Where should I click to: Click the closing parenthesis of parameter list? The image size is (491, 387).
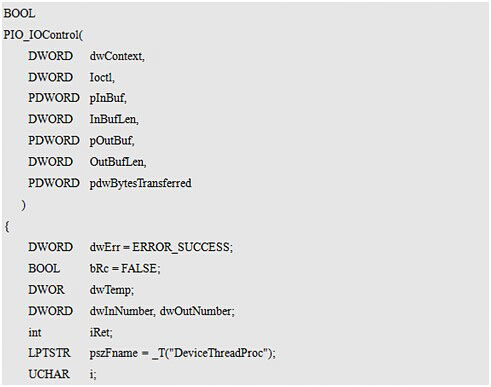tap(23, 205)
